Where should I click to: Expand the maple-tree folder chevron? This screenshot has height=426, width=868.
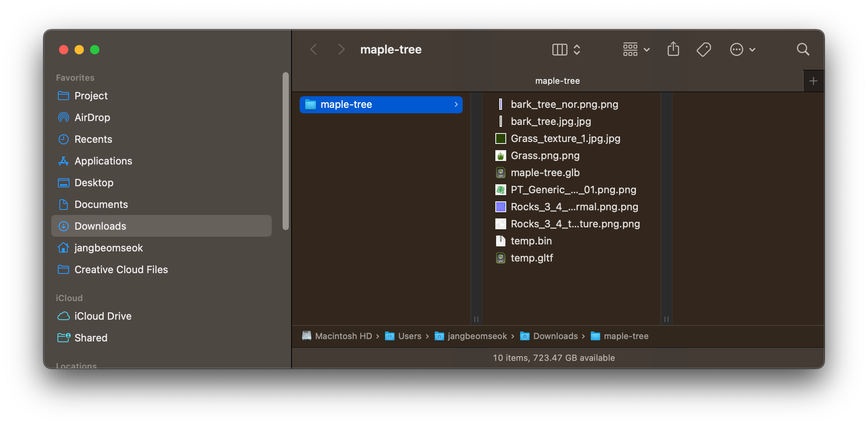[x=456, y=104]
